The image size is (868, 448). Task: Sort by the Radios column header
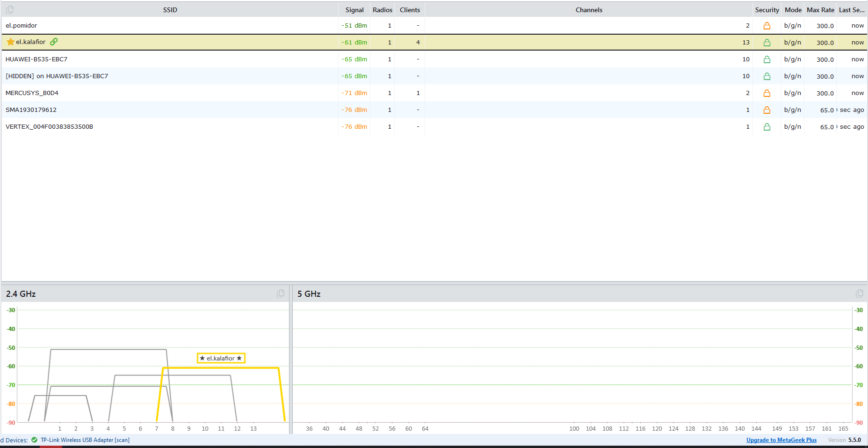(383, 10)
